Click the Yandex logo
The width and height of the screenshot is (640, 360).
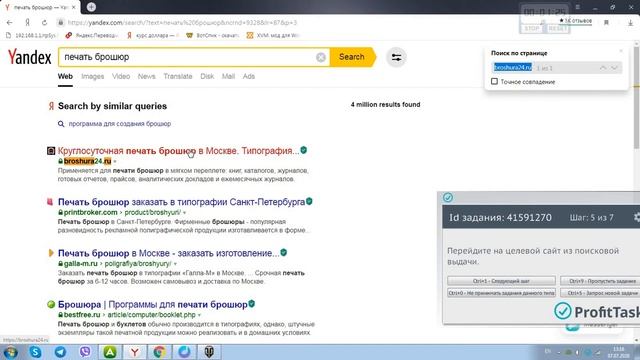point(29,57)
